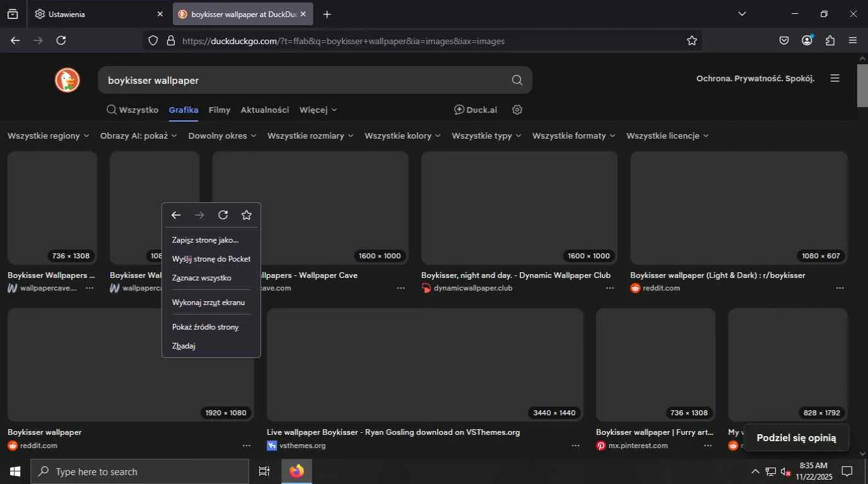Go back via the context menu arrow
This screenshot has height=484, width=868.
click(x=176, y=215)
